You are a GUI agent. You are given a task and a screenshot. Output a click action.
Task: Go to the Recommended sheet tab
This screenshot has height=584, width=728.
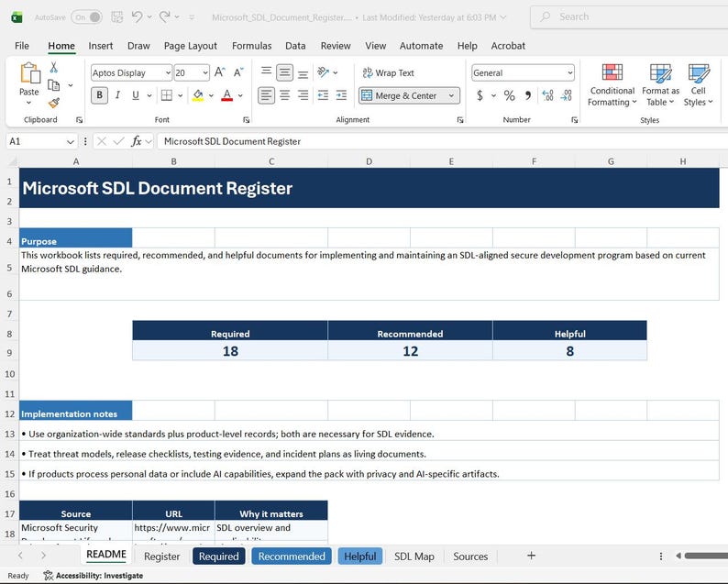pyautogui.click(x=292, y=556)
